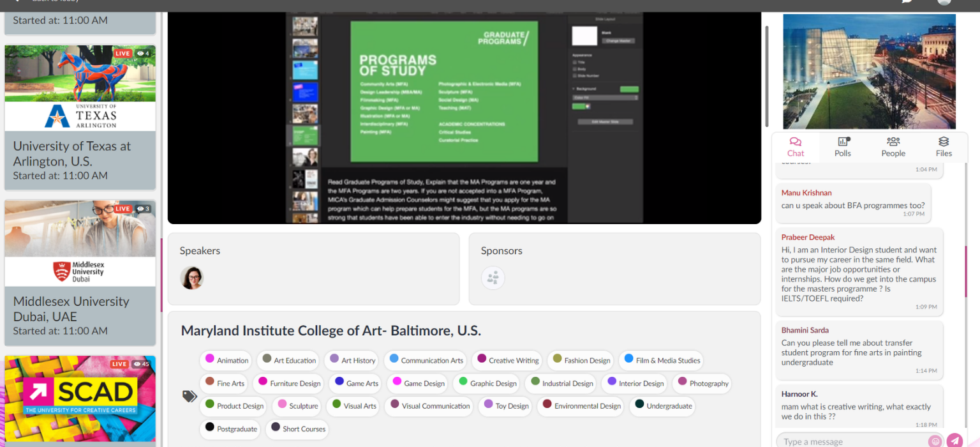Viewport: 980px width, 447px height.
Task: Switch to the Files tab
Action: click(x=944, y=147)
